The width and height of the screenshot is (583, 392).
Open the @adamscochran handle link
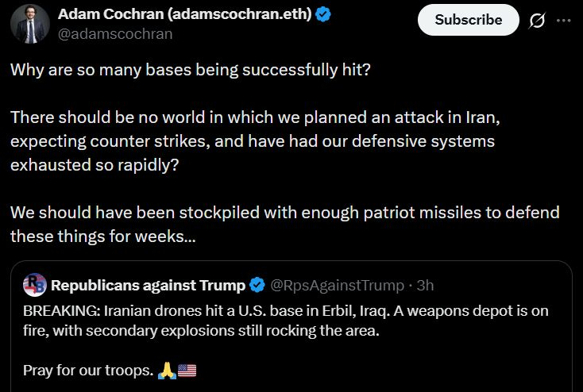point(115,34)
